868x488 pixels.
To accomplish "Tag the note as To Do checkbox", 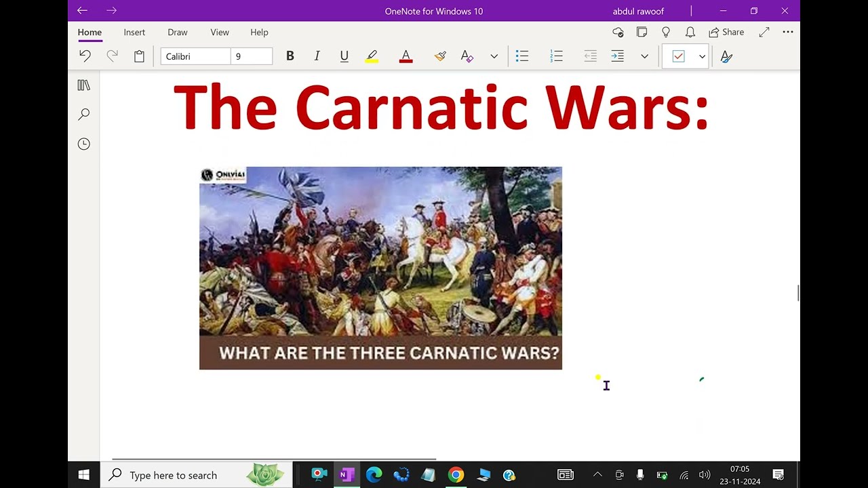I will (x=678, y=56).
